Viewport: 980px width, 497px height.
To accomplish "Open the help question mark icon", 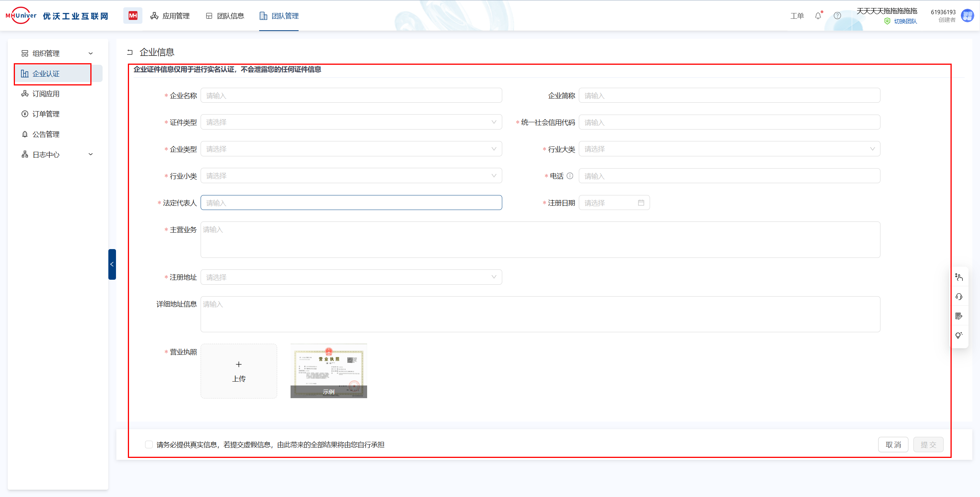I will coord(837,16).
